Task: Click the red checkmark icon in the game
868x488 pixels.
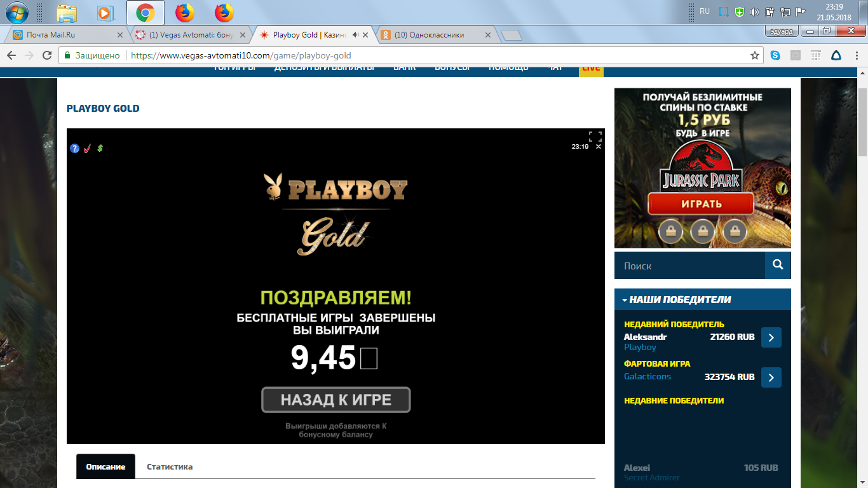Action: (87, 148)
